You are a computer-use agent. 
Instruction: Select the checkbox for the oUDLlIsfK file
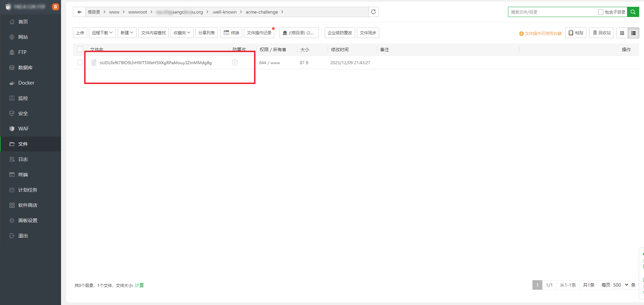tap(80, 62)
